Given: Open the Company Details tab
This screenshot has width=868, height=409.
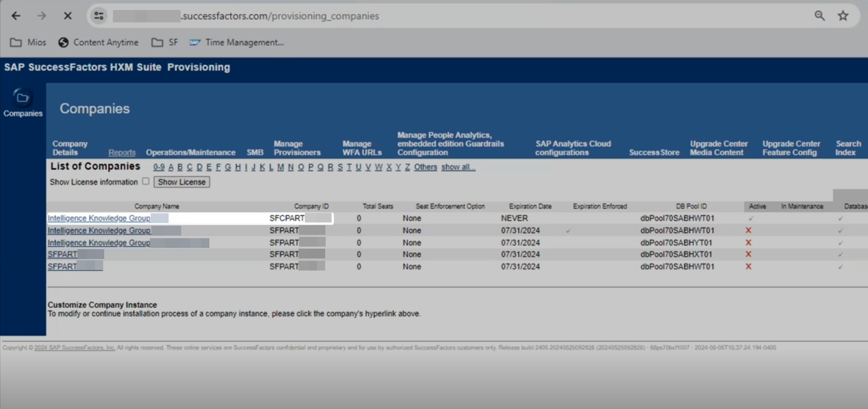Looking at the screenshot, I should 70,148.
